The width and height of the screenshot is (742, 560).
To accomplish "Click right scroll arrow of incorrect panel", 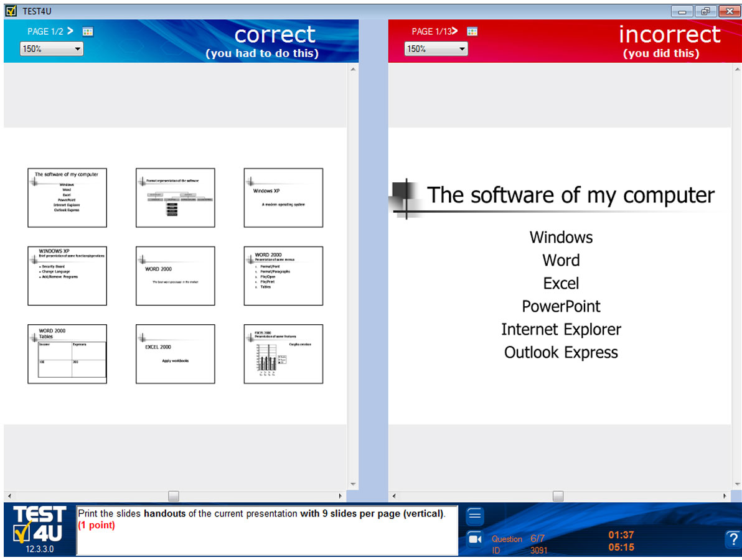I will 725,496.
